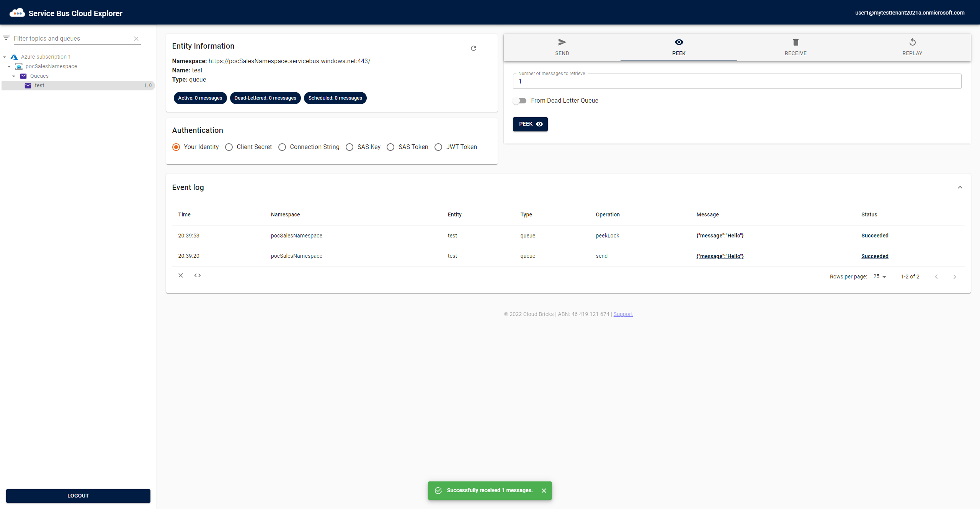The width and height of the screenshot is (980, 509).
Task: Select Connection String authentication
Action: point(282,147)
